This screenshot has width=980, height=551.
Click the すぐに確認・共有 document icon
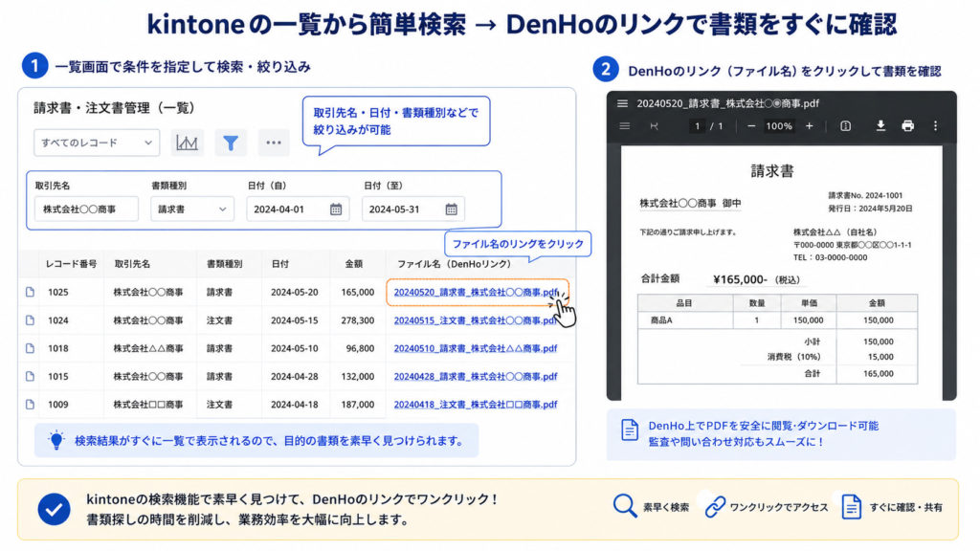851,507
